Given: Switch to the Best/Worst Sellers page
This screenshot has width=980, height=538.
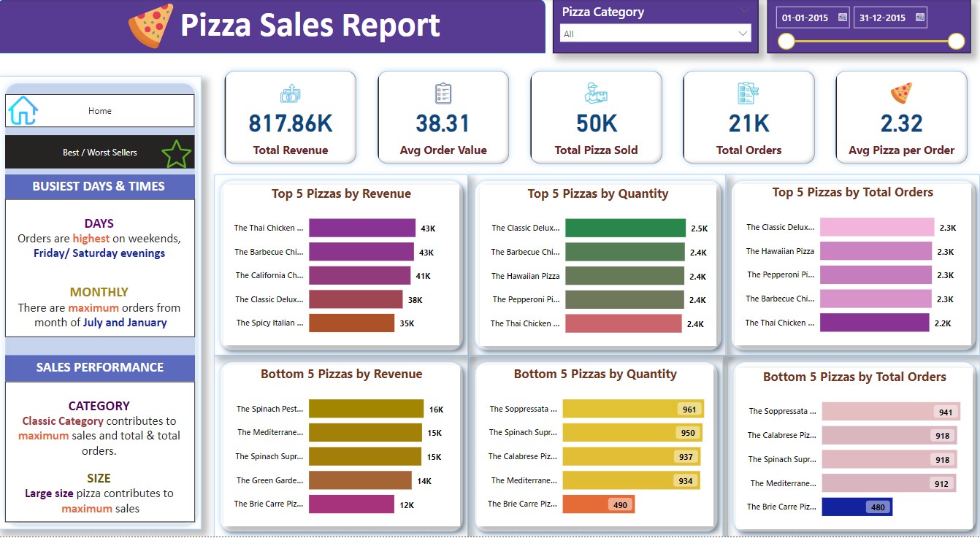Looking at the screenshot, I should 99,153.
